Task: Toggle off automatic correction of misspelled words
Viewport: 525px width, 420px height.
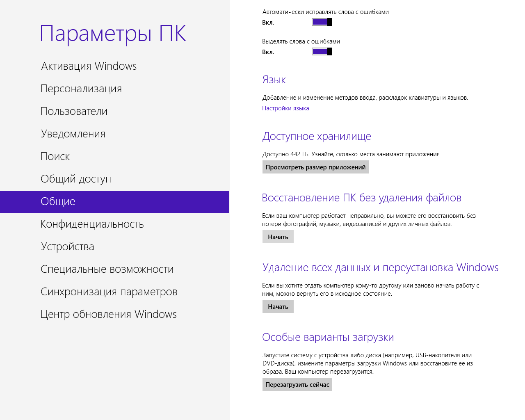Action: (x=322, y=22)
